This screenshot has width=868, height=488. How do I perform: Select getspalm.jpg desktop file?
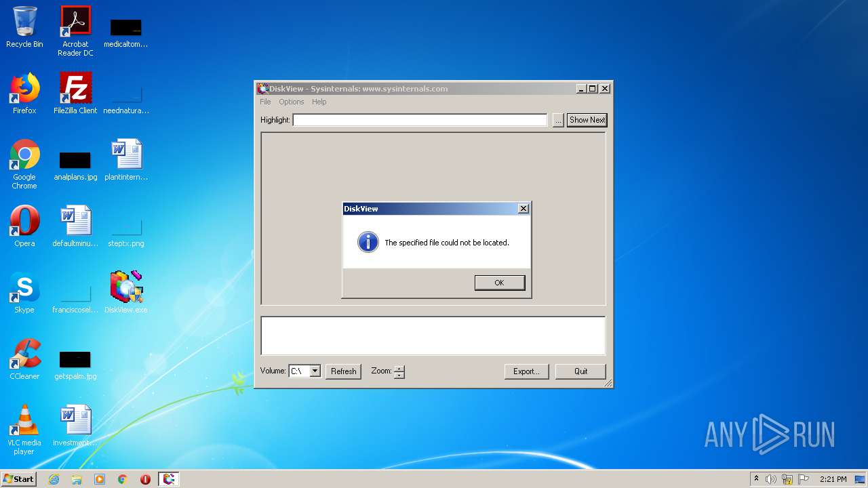(75, 364)
